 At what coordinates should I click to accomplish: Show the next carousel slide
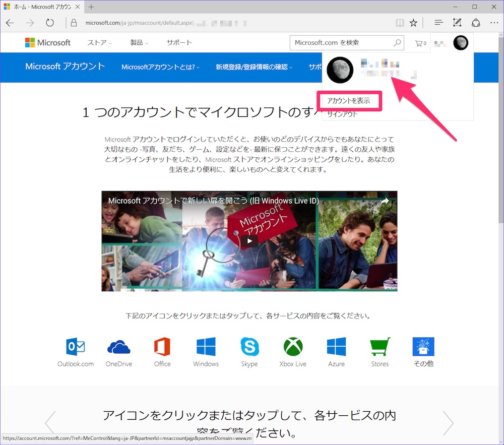[448, 423]
